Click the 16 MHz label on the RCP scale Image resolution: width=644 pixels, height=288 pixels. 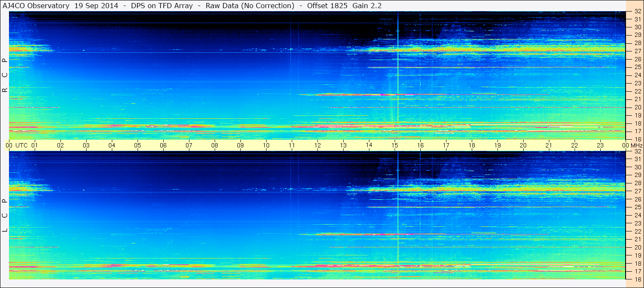(x=638, y=139)
